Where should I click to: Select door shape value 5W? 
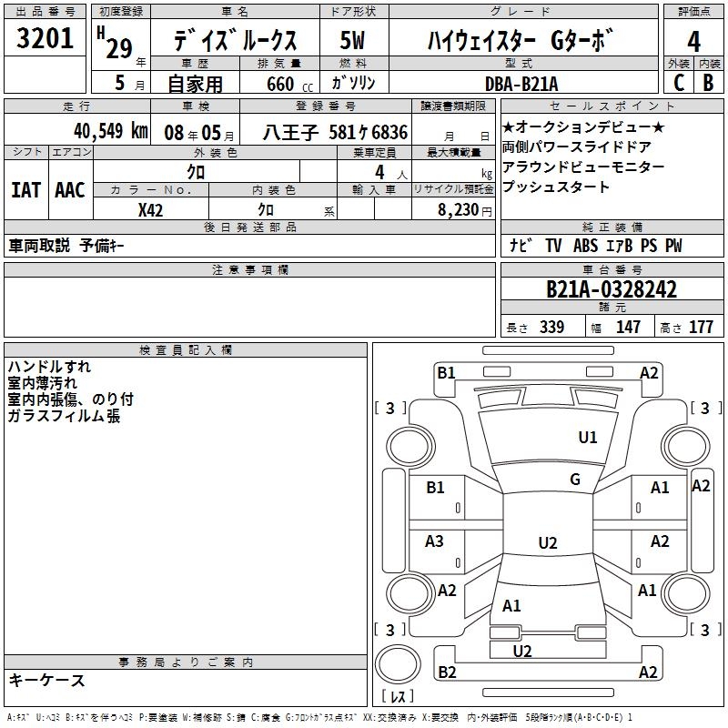click(x=353, y=40)
